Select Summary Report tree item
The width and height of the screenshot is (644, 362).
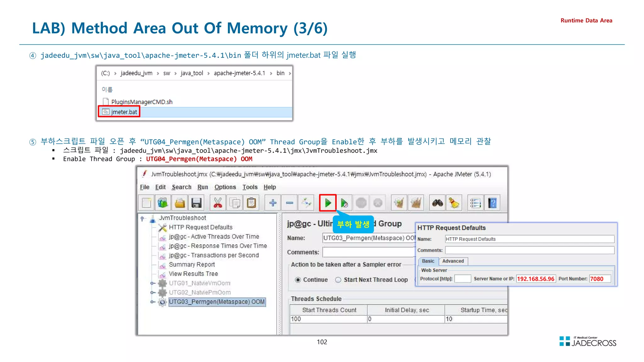[192, 265]
